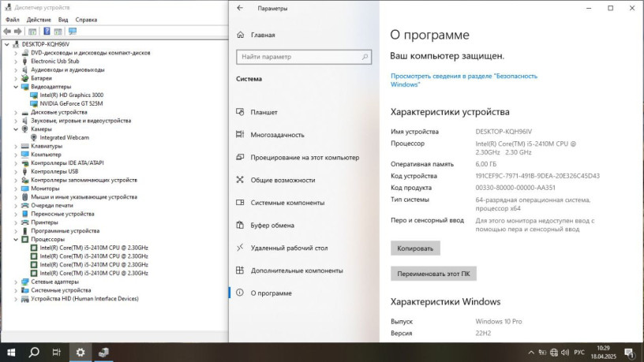The image size is (644, 362).
Task: Select Intel(R) HD Graphics 3000 adapter
Action: click(x=72, y=95)
